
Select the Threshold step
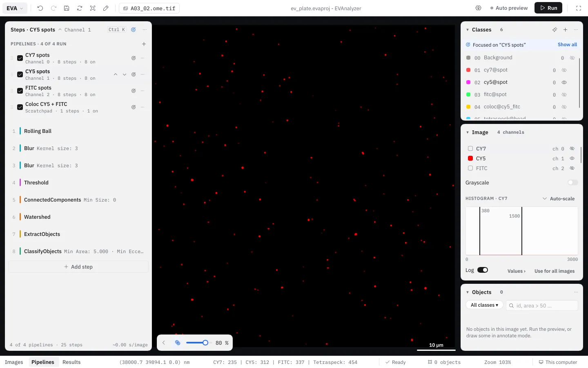(78, 183)
